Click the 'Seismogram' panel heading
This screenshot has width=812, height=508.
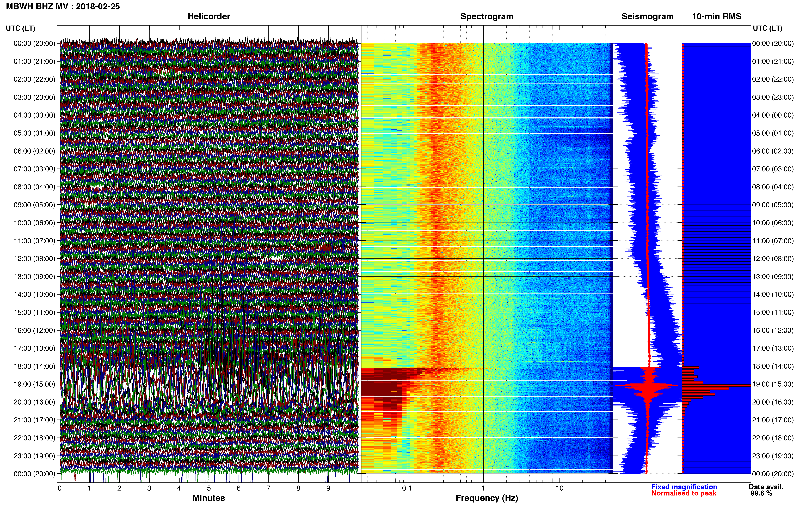[648, 16]
